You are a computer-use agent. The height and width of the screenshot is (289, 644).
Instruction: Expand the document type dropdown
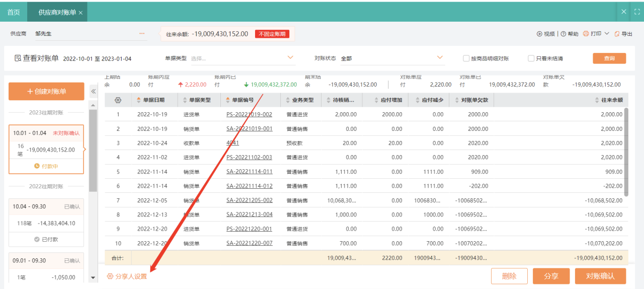290,57
